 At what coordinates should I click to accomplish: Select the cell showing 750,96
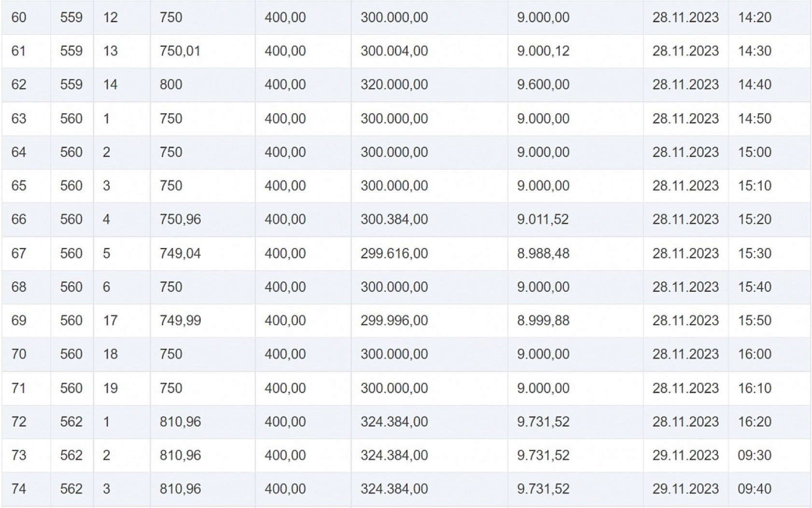click(180, 220)
